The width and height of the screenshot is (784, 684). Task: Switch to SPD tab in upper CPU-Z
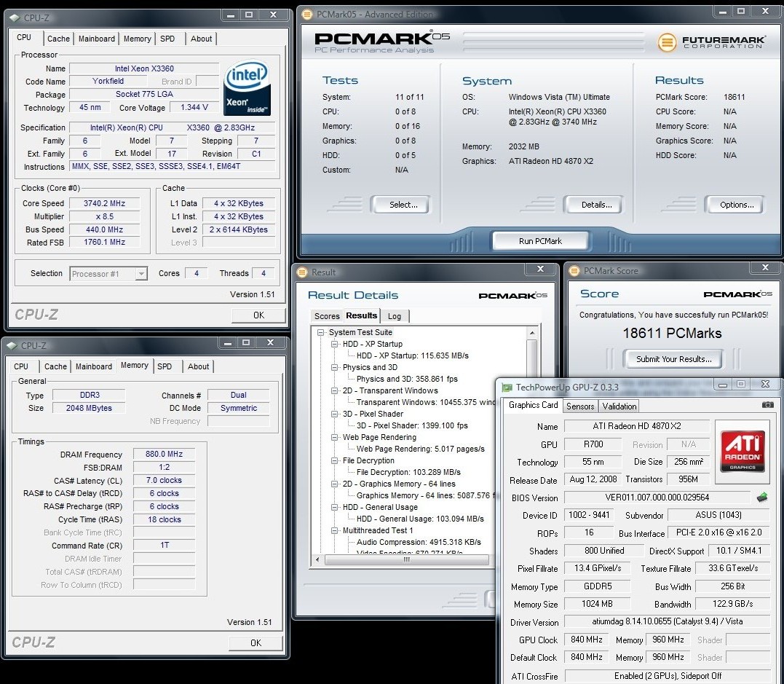(167, 39)
